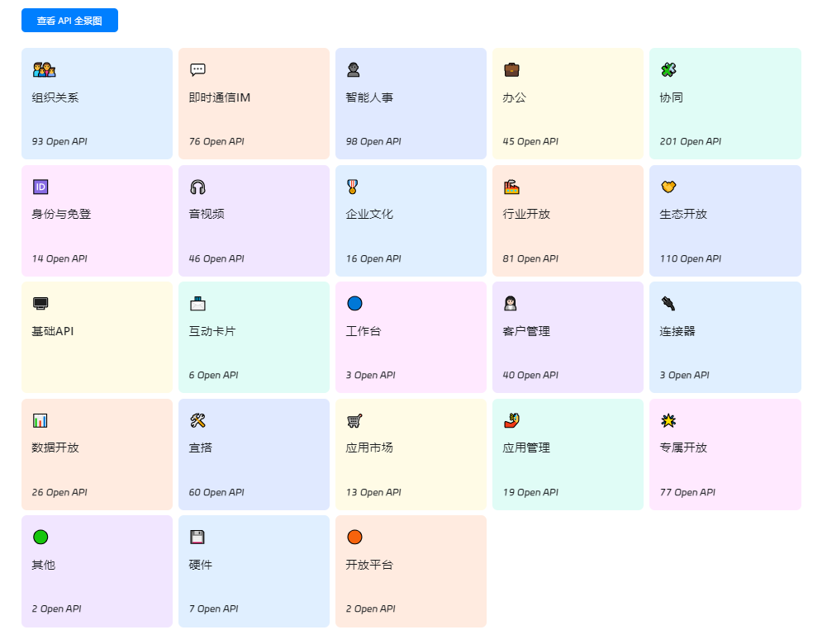This screenshot has height=644, width=827.
Task: Click the 互动卡片 envelope icon
Action: click(197, 304)
